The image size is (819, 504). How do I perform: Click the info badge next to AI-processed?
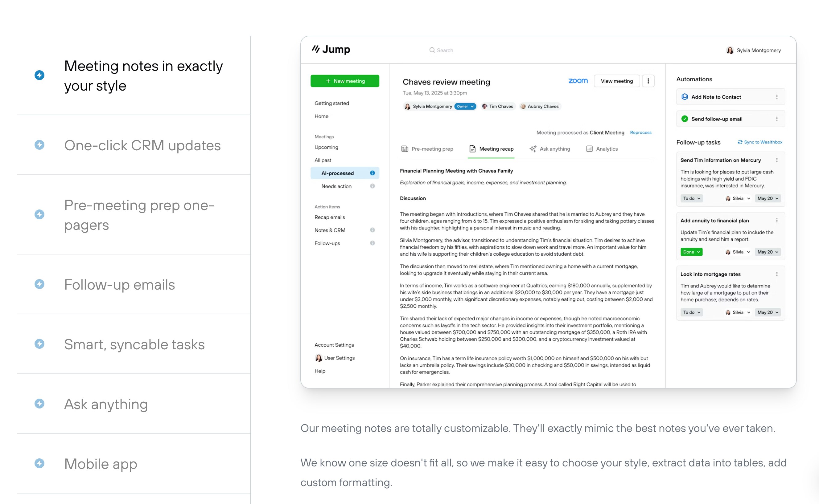coord(372,173)
